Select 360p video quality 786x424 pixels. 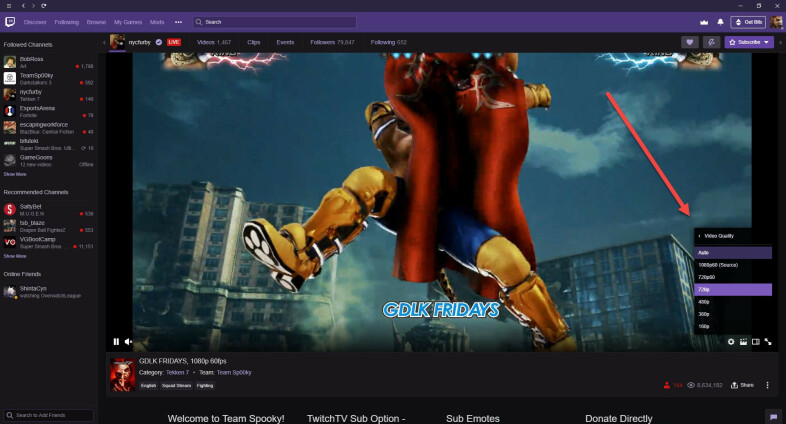(x=733, y=314)
